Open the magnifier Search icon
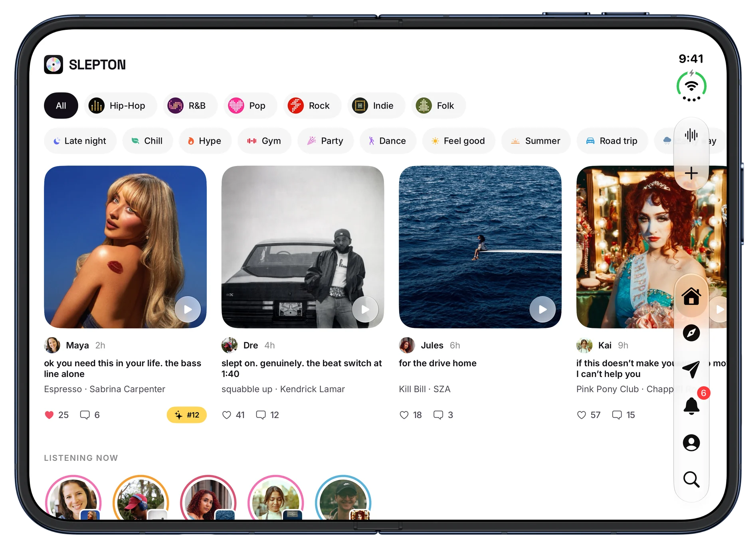This screenshot has height=549, width=756. click(691, 479)
